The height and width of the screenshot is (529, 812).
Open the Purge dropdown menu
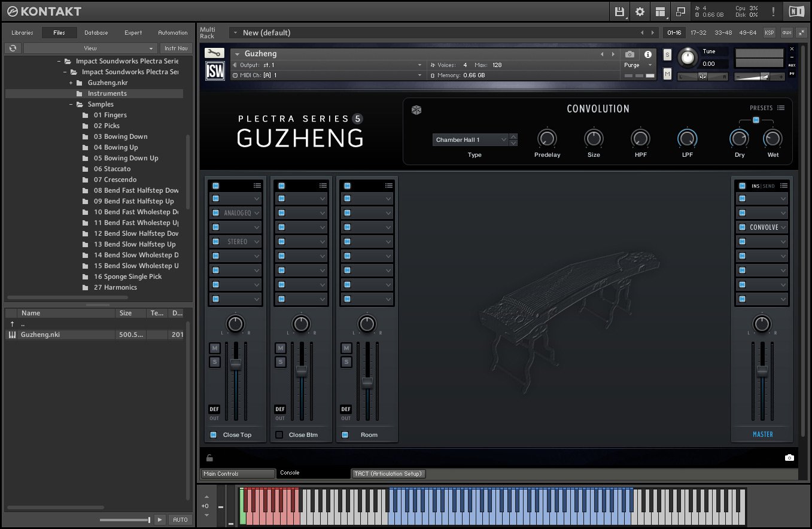point(638,65)
